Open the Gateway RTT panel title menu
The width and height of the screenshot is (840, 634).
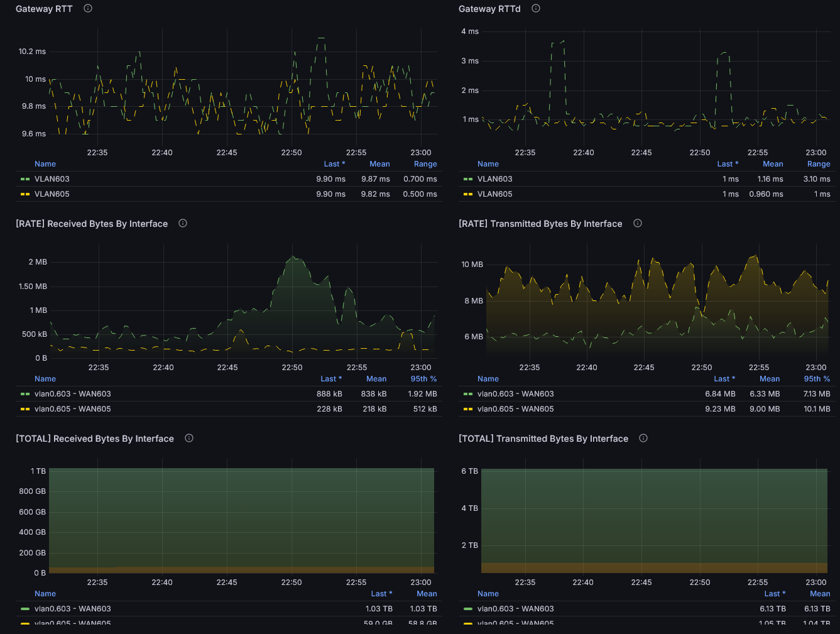pos(44,9)
